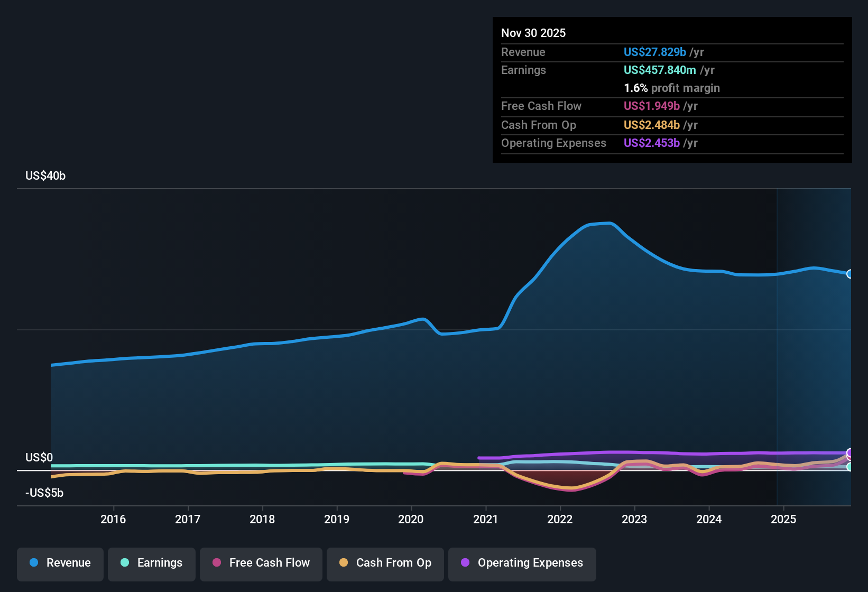Click the blue Revenue legend dot
Viewport: 868px width, 592px height.
click(x=33, y=563)
